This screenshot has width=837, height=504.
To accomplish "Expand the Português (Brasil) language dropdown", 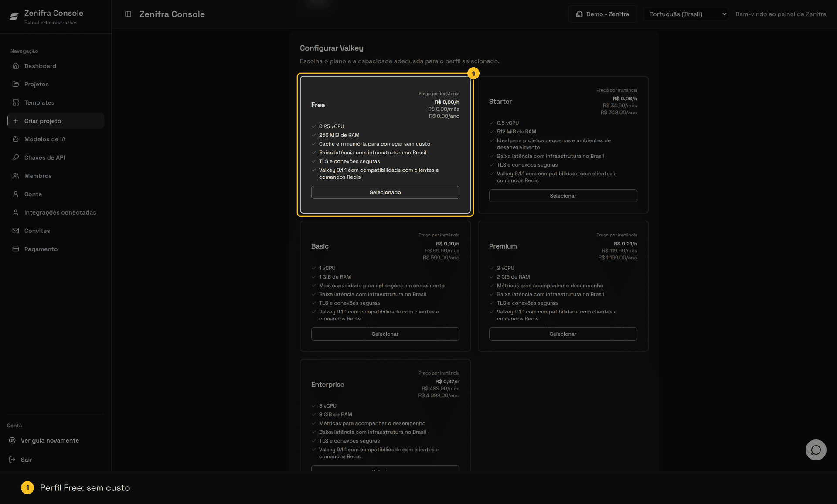I will tap(686, 14).
